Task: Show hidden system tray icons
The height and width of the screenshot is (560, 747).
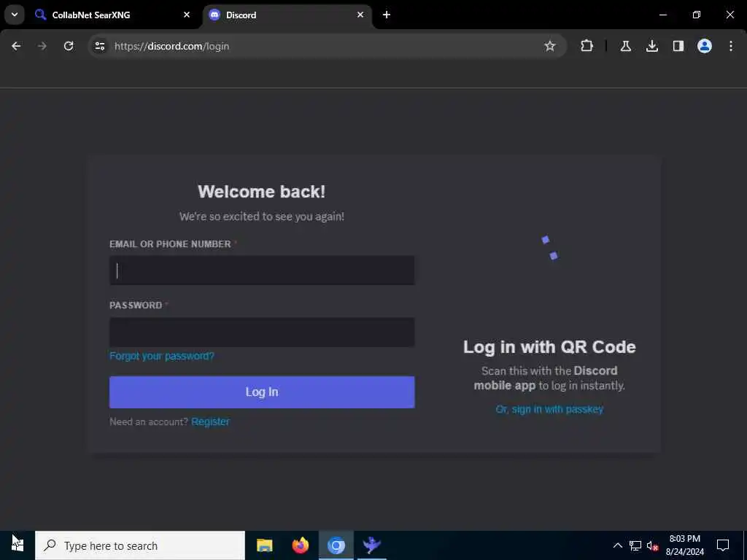Action: click(x=617, y=545)
